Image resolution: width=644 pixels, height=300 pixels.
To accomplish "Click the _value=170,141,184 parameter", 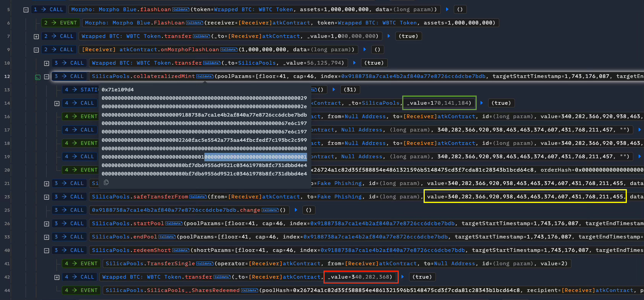I will (439, 103).
